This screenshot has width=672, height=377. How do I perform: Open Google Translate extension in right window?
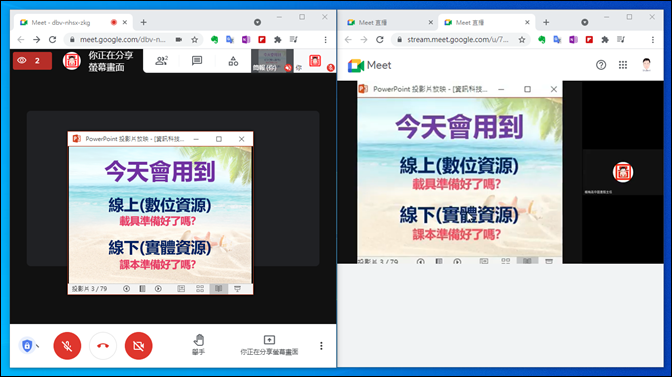(558, 39)
